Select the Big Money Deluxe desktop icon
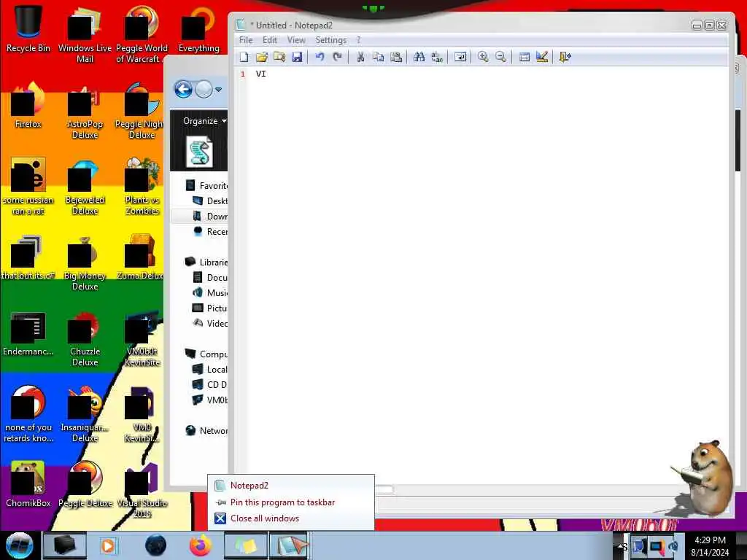 [x=85, y=262]
